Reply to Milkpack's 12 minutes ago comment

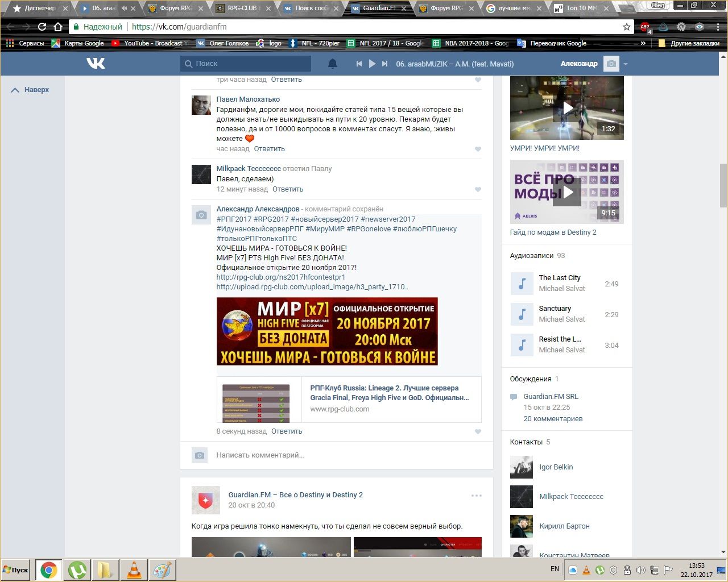pyautogui.click(x=288, y=189)
